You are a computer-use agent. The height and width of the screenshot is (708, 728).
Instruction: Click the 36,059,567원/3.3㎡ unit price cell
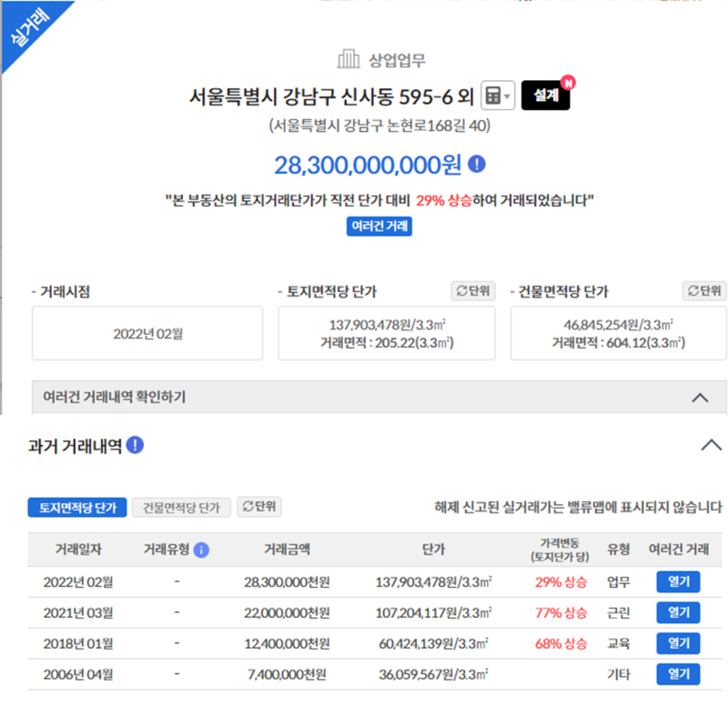433,674
